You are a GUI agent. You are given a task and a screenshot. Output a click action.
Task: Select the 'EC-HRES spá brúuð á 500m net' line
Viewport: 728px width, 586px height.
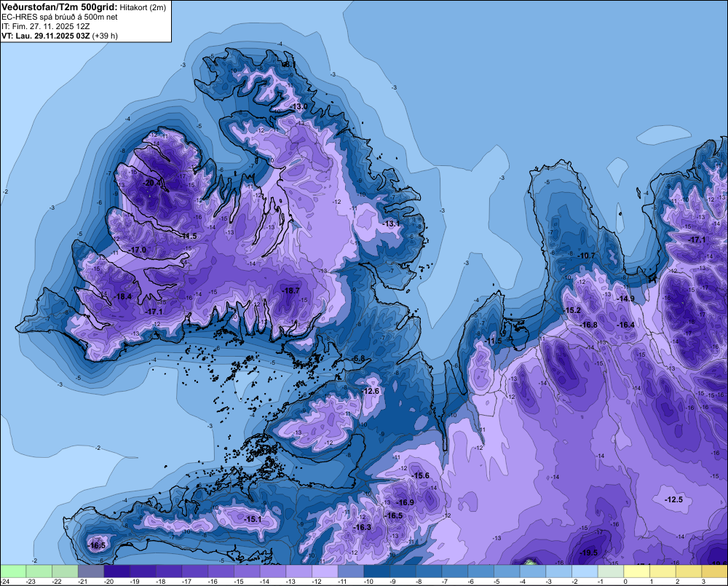(x=60, y=17)
